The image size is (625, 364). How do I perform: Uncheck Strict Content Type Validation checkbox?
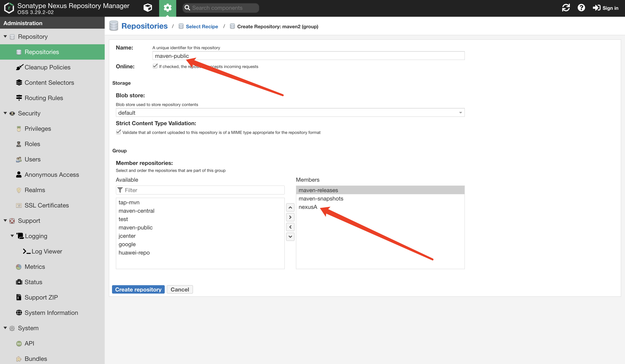(x=118, y=132)
